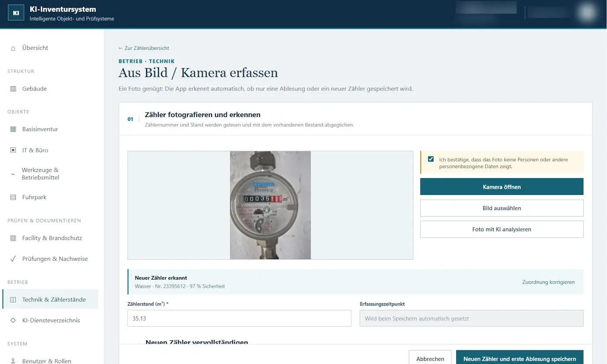The width and height of the screenshot is (607, 364).
Task: Click the Benutzer & Rollen icon
Action: 13,361
